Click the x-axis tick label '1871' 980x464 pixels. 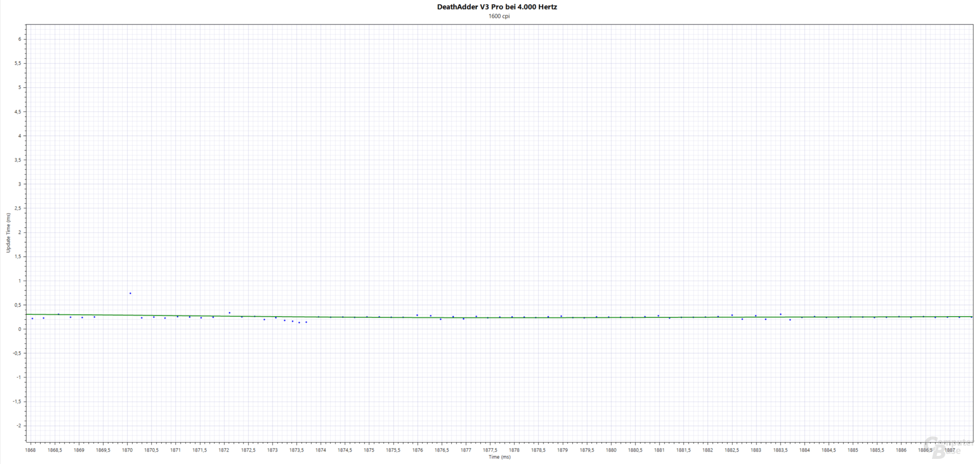tap(176, 450)
